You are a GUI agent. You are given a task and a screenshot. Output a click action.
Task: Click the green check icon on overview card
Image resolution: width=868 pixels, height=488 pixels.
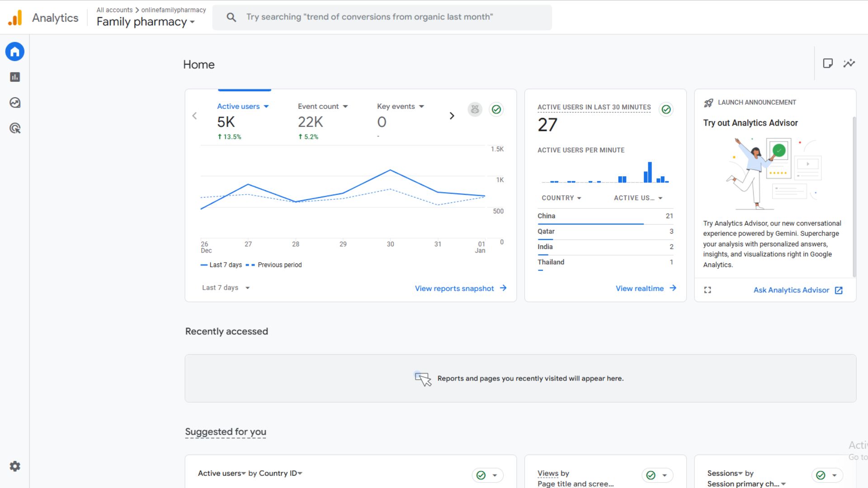[x=496, y=109]
